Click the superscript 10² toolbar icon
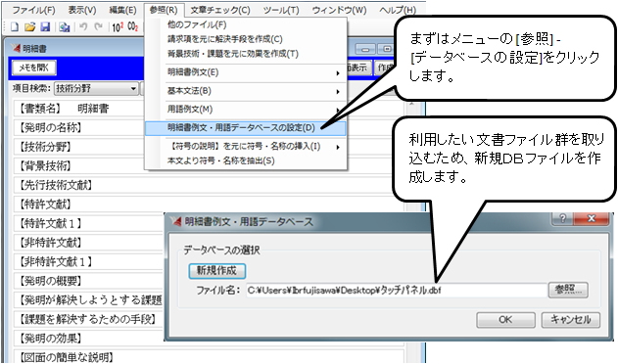The image size is (618, 364). pos(118,26)
